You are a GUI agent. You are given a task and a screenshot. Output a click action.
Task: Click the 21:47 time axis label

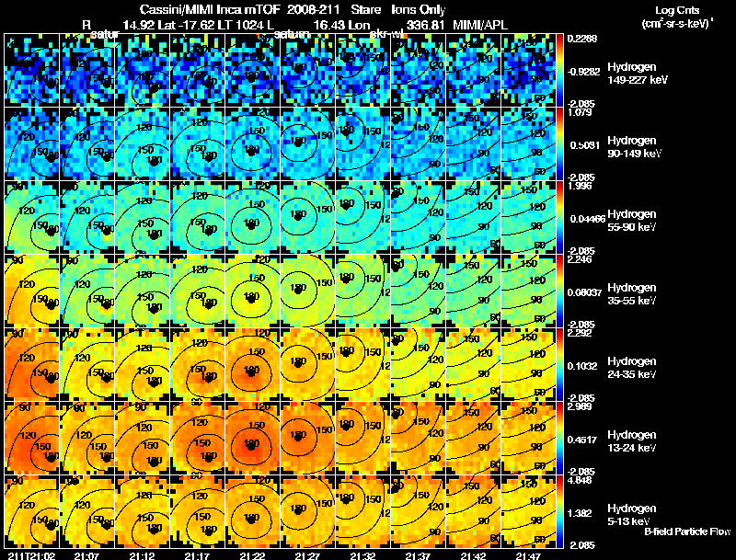(x=528, y=555)
